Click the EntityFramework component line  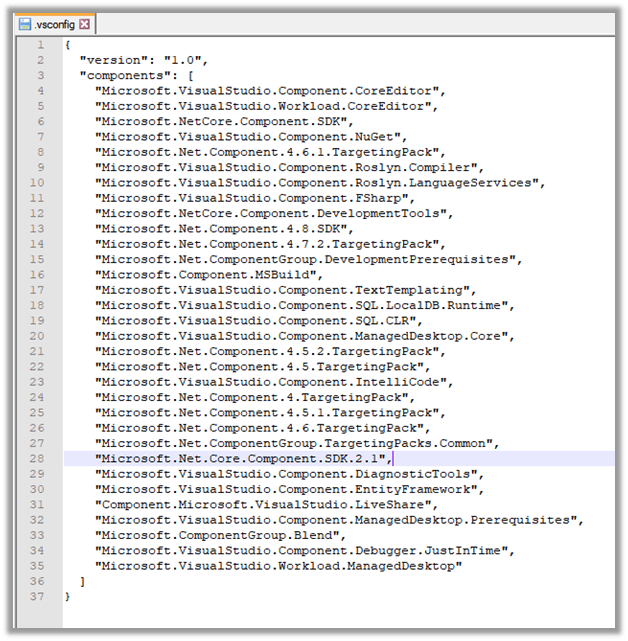click(x=289, y=489)
